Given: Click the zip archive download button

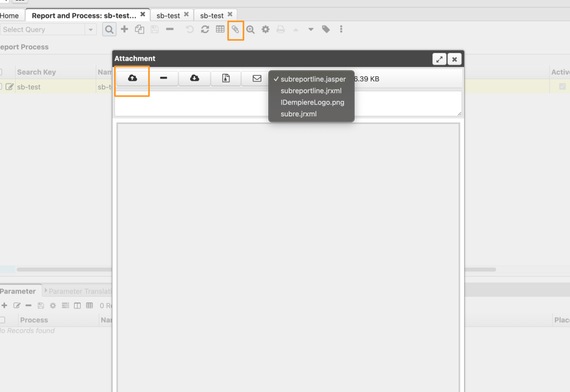Looking at the screenshot, I should pyautogui.click(x=226, y=78).
